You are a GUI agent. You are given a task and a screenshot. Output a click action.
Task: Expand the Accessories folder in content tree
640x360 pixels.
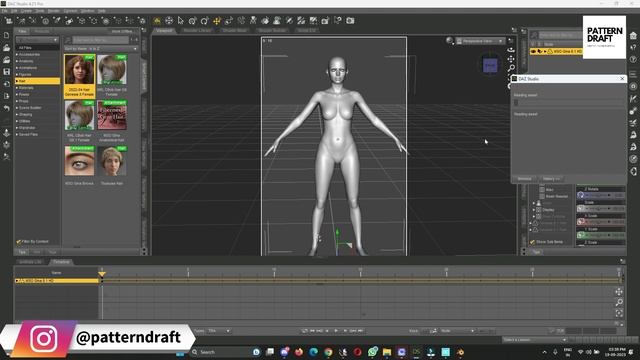17,55
